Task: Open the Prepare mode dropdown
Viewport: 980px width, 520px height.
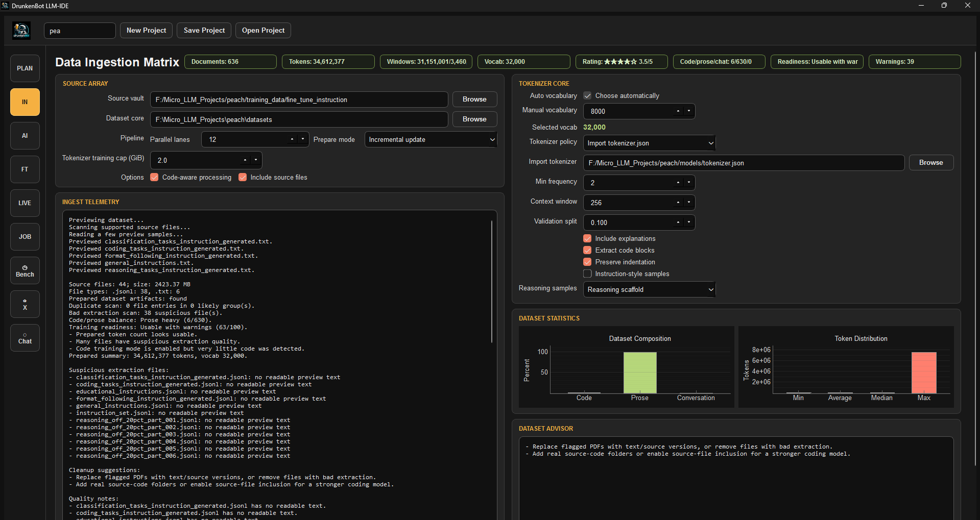Action: pyautogui.click(x=431, y=140)
